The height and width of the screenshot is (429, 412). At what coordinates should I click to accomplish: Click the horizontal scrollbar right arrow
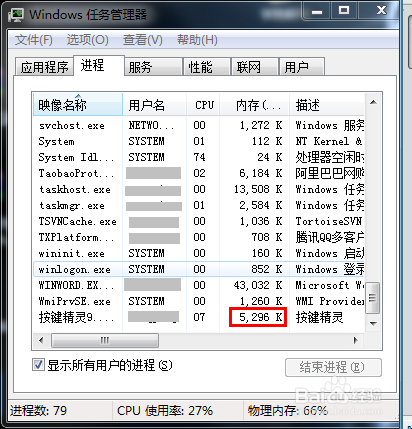pyautogui.click(x=356, y=340)
